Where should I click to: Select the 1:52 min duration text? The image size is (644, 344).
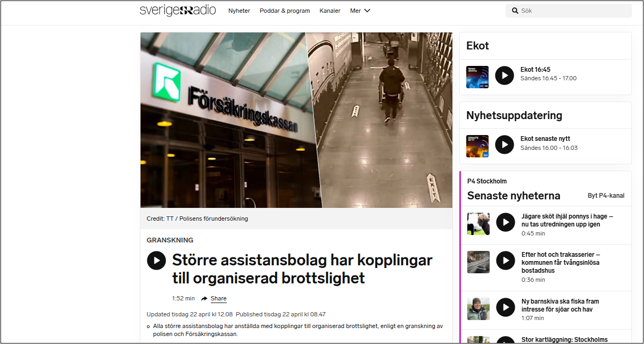point(184,299)
